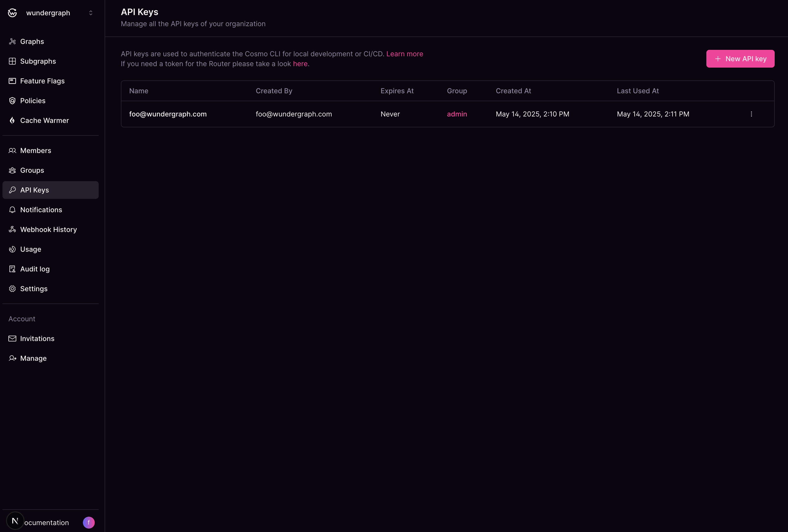Screen dimensions: 788x532
Task: Expand the Account section's Manage options
Action: (33, 358)
